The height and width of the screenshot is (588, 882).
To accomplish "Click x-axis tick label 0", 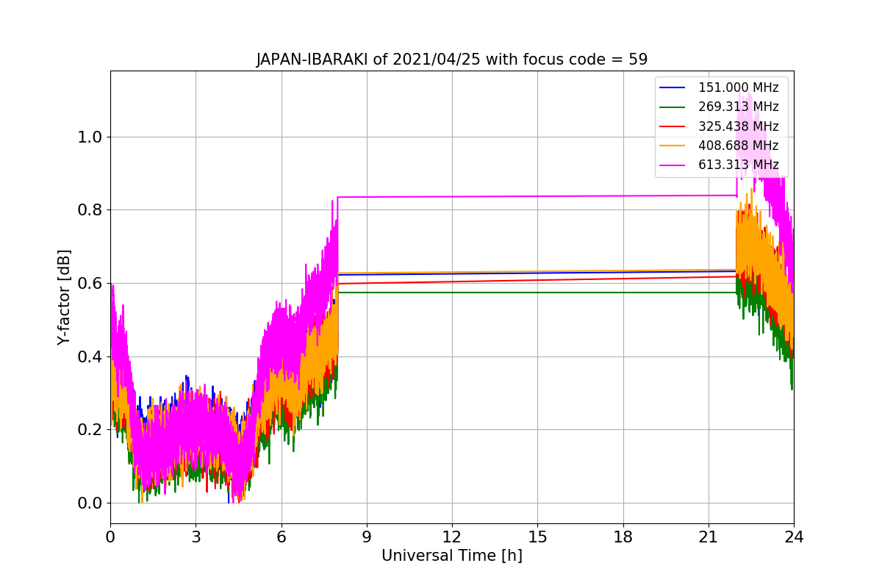I will pyautogui.click(x=110, y=537).
